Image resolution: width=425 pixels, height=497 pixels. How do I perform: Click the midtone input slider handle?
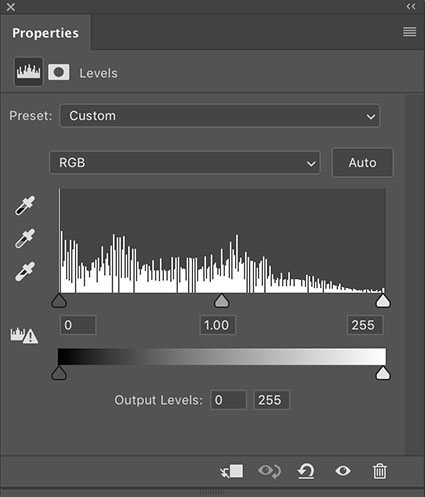[x=222, y=301]
